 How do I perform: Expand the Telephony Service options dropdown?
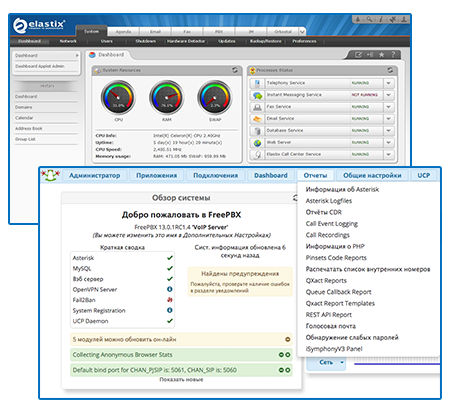pos(389,83)
